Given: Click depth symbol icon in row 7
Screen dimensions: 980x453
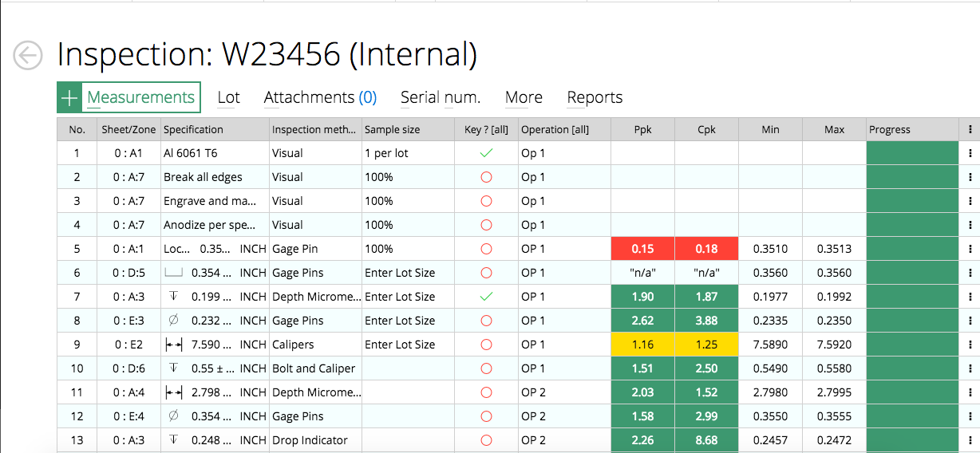Looking at the screenshot, I should coord(173,297).
